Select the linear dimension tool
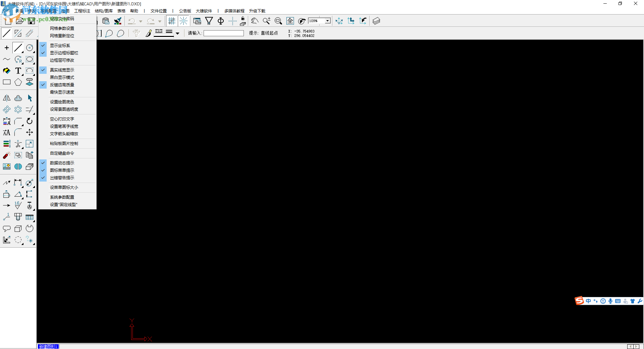The image size is (644, 349). click(x=18, y=183)
